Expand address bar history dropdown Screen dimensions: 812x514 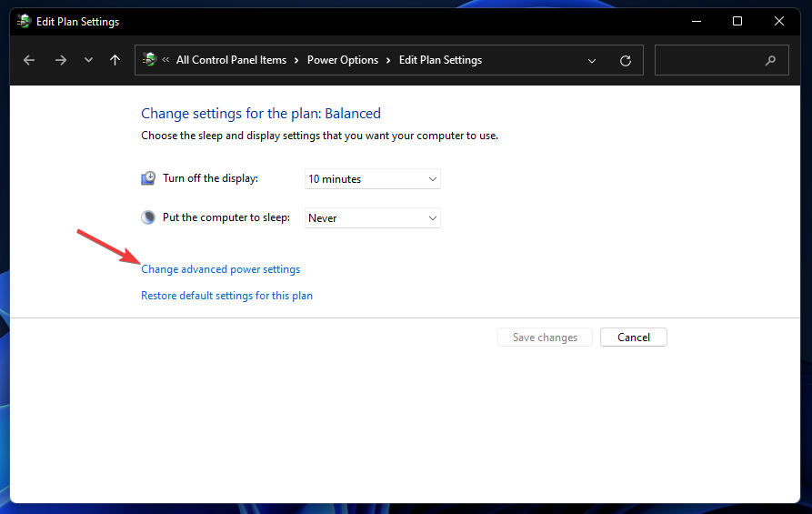(592, 61)
